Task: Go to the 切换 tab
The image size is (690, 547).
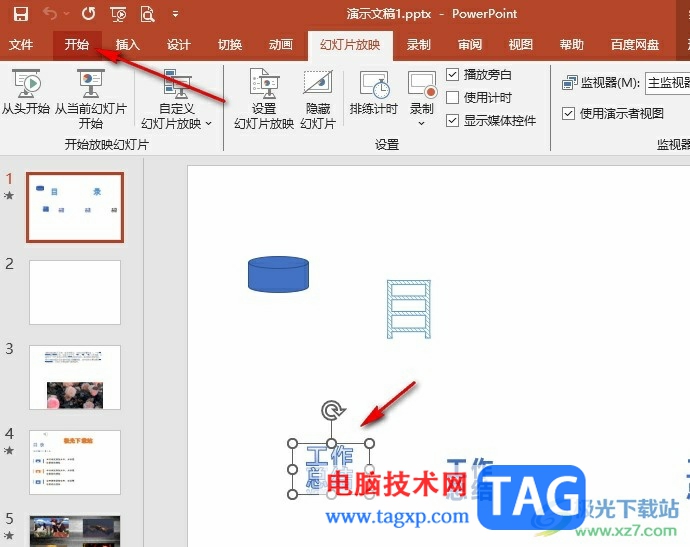Action: [230, 44]
